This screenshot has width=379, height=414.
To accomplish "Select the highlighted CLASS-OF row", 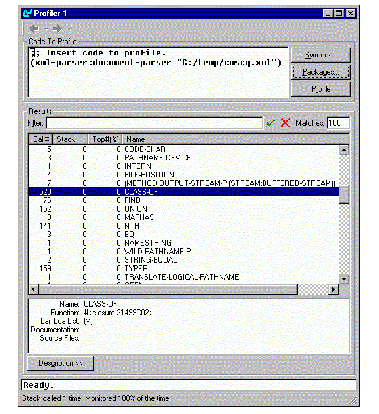I will click(184, 192).
